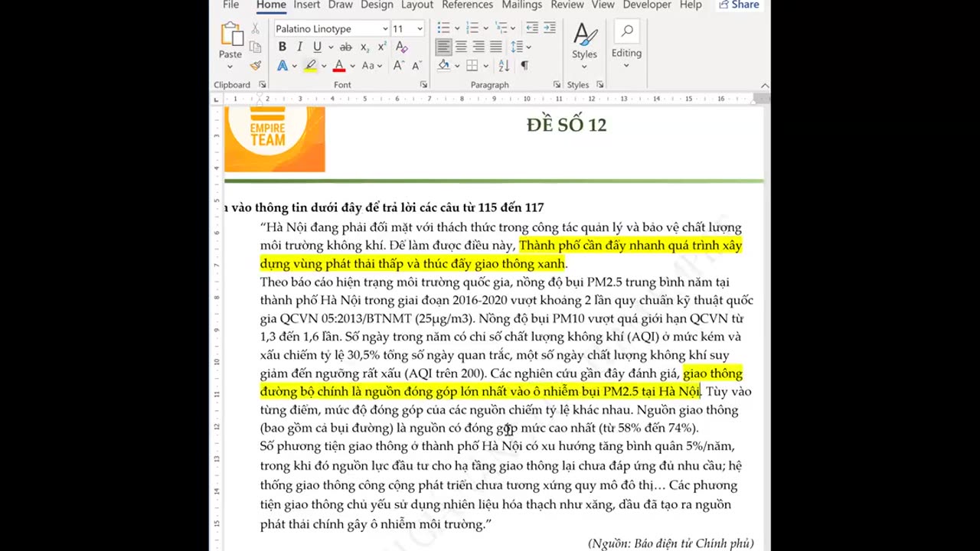The height and width of the screenshot is (551, 980).
Task: Expand the borders options arrow
Action: (x=485, y=66)
